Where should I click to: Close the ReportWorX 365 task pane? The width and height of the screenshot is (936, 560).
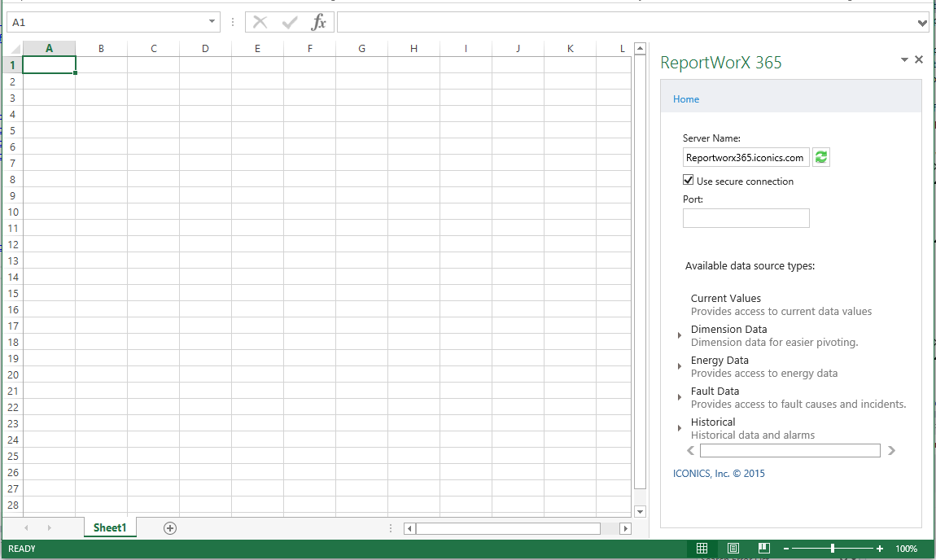tap(919, 59)
